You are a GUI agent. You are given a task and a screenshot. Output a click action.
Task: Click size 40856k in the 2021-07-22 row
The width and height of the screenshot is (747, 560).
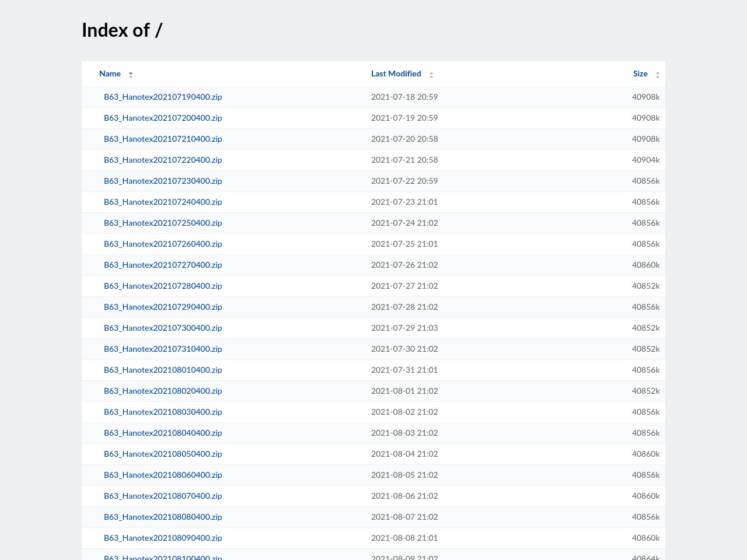pyautogui.click(x=645, y=181)
